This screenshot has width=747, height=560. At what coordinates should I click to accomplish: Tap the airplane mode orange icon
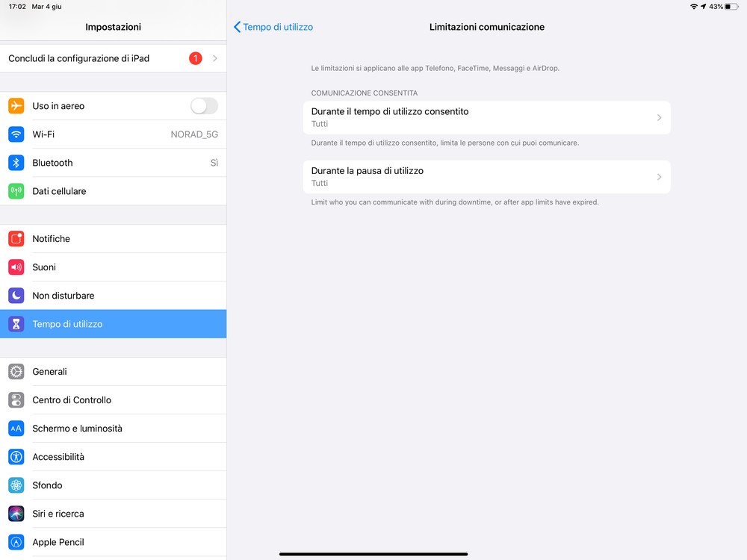click(x=16, y=106)
